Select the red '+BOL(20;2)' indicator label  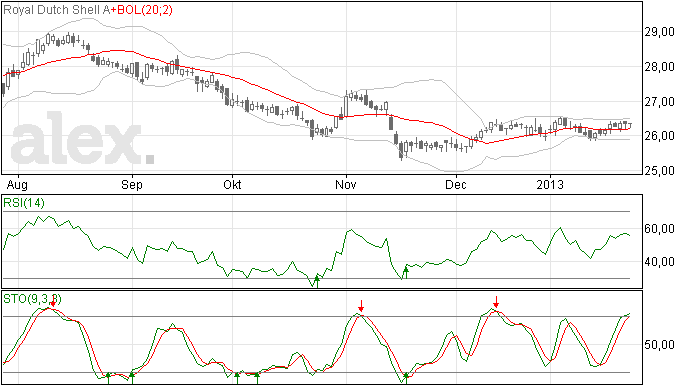click(141, 10)
